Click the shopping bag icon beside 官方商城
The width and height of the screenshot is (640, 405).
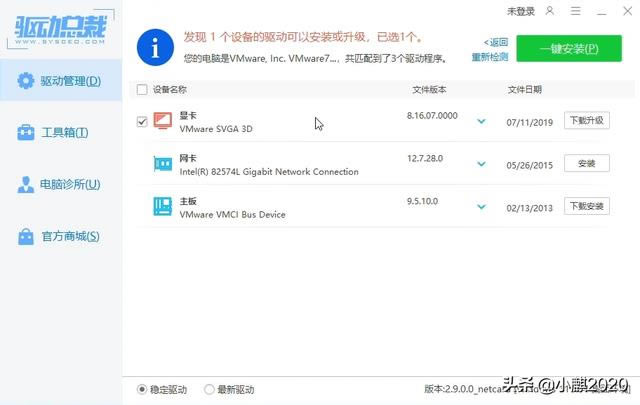point(26,236)
